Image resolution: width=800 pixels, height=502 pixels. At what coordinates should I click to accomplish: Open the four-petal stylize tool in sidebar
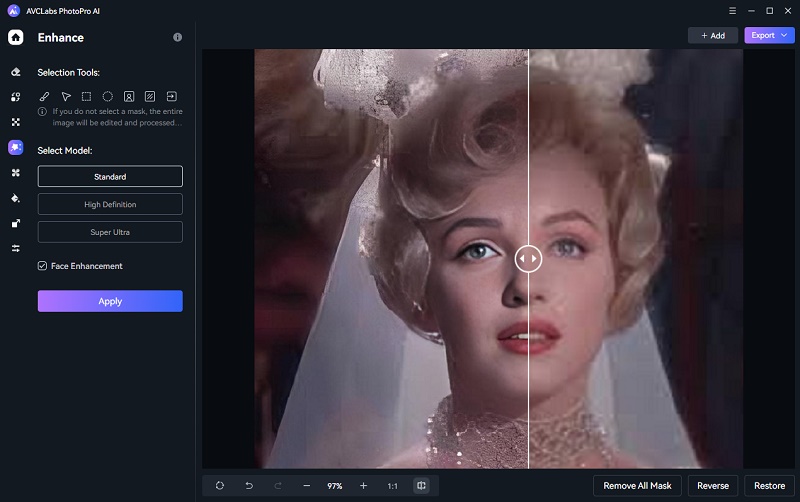click(x=16, y=173)
